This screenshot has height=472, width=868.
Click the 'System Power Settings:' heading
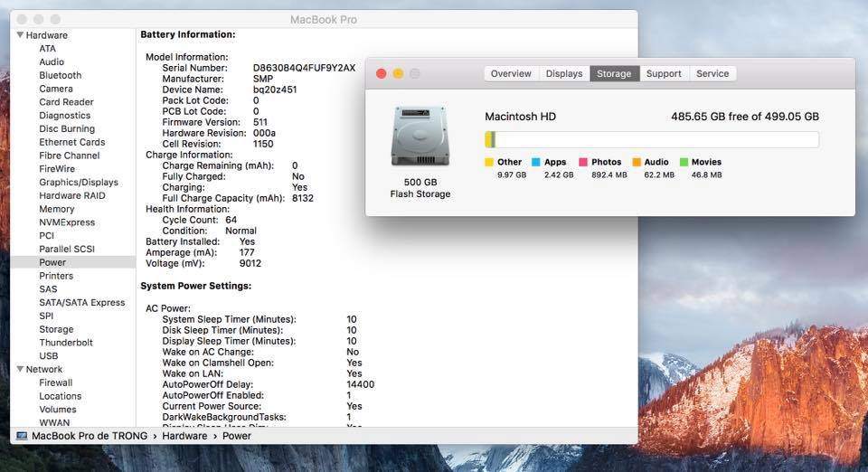pyautogui.click(x=196, y=286)
